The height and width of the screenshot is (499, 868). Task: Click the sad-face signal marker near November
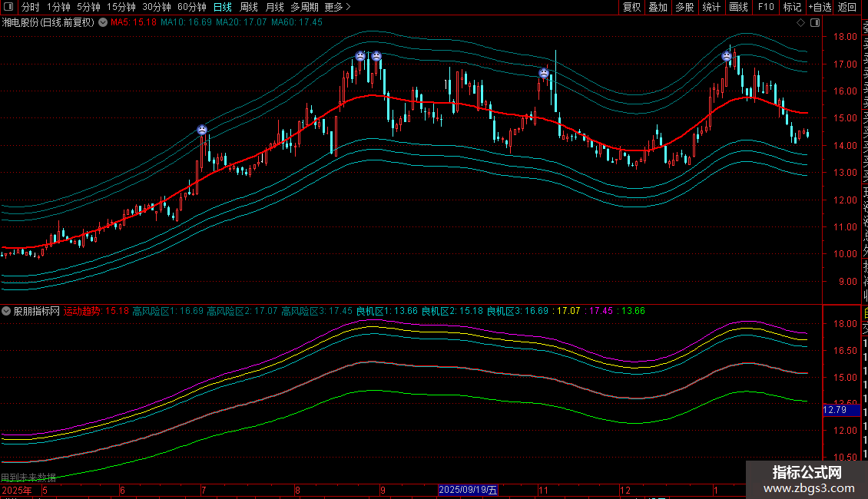click(x=544, y=72)
